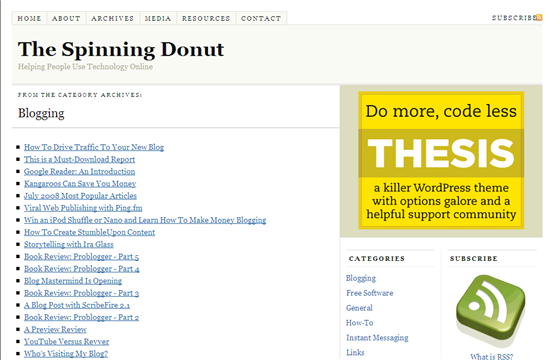Click the small orange RSS icon beside Subscribe

click(x=539, y=18)
